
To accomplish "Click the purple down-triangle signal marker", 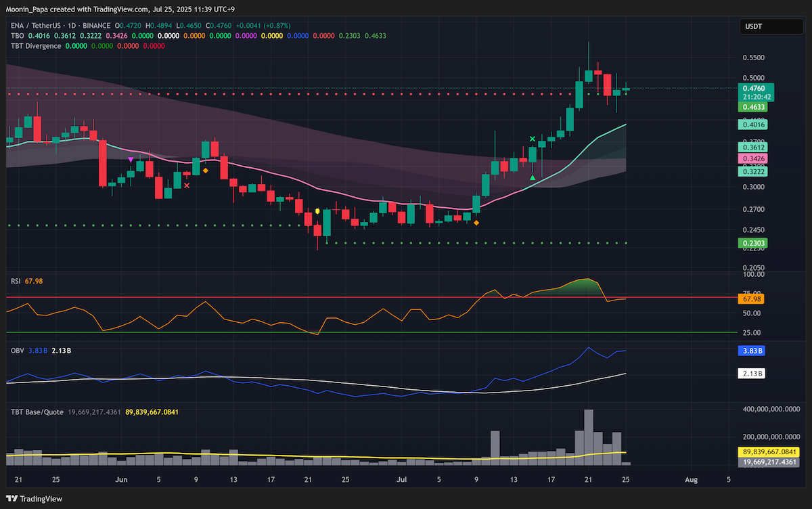I will coord(131,160).
